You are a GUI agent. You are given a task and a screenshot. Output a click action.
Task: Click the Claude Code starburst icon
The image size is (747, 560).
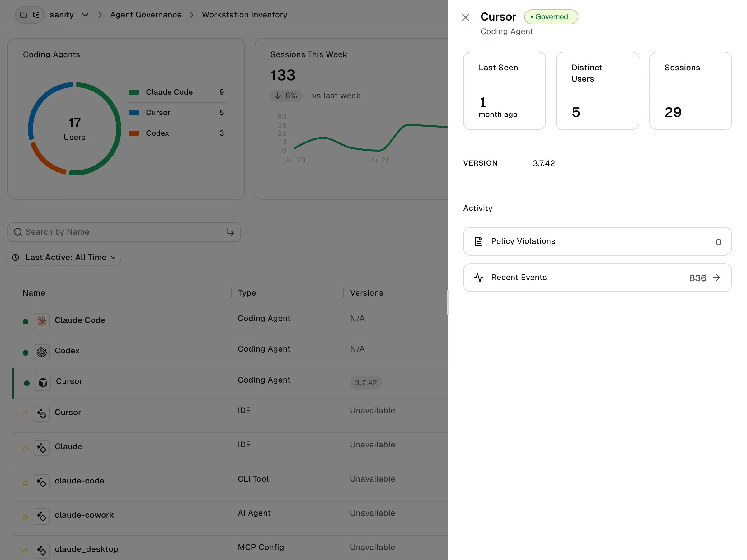point(41,321)
